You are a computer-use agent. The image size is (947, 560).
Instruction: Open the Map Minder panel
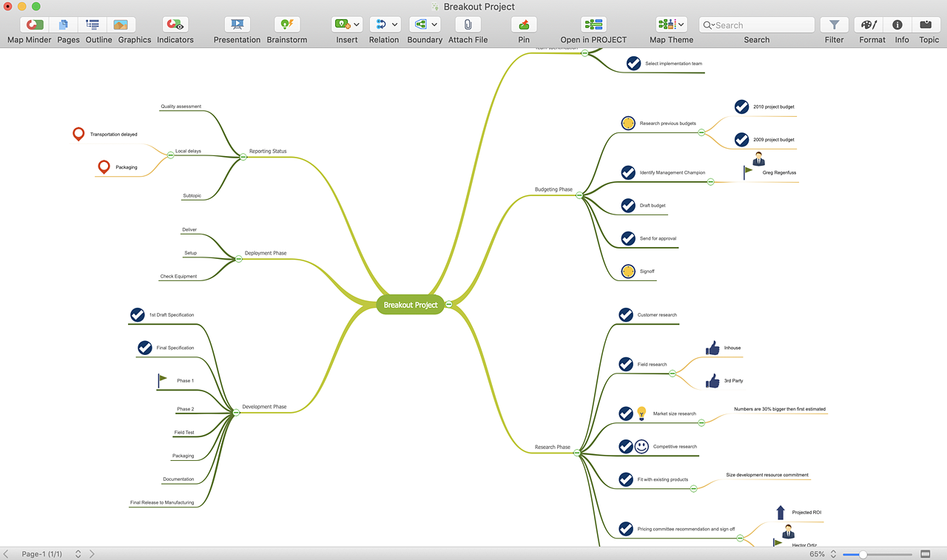[34, 24]
